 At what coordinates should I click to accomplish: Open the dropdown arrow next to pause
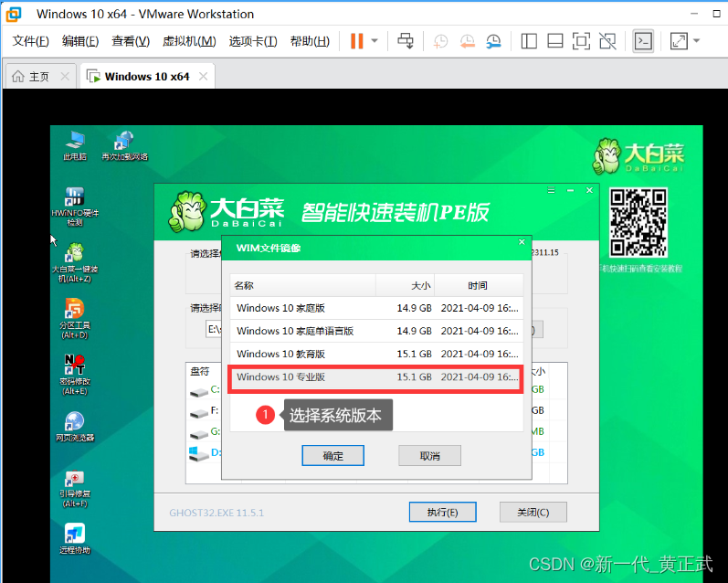pos(375,41)
